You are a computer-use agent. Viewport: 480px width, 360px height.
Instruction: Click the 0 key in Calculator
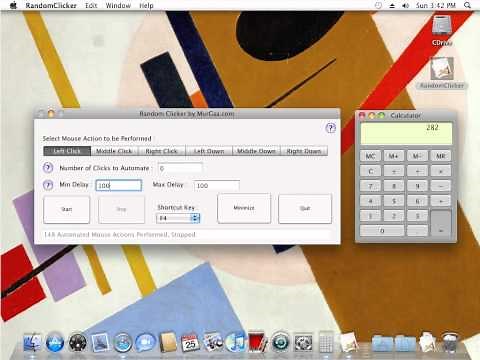[x=382, y=231]
